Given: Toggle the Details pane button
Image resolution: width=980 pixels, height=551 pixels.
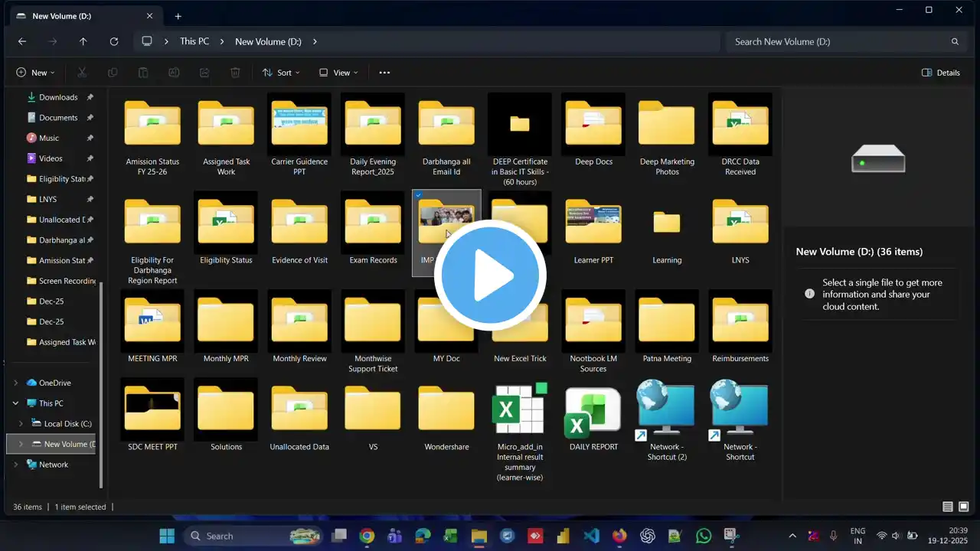Looking at the screenshot, I should (x=941, y=73).
